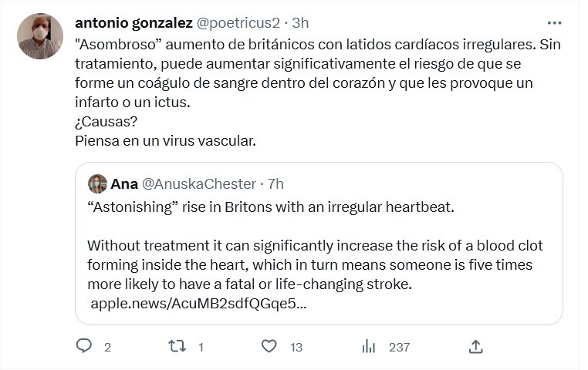588x370 pixels.
Task: Open Ana's display name in quoted tweet
Action: coord(124,183)
